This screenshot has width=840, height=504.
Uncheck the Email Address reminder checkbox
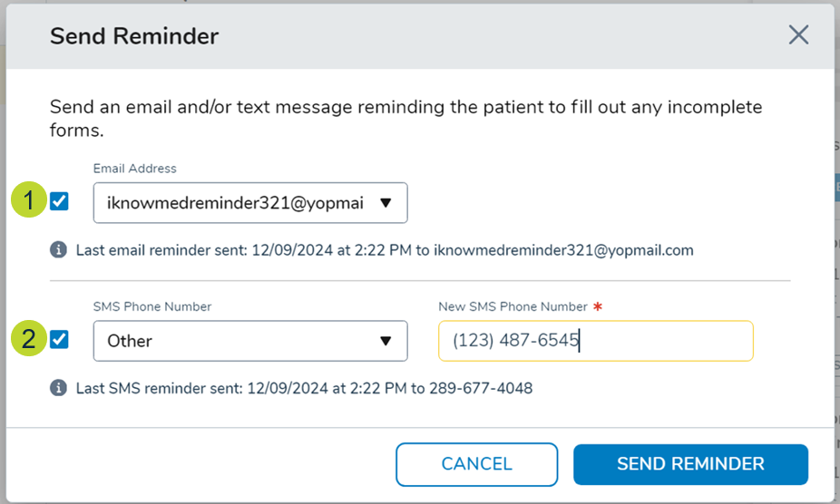[x=60, y=201]
